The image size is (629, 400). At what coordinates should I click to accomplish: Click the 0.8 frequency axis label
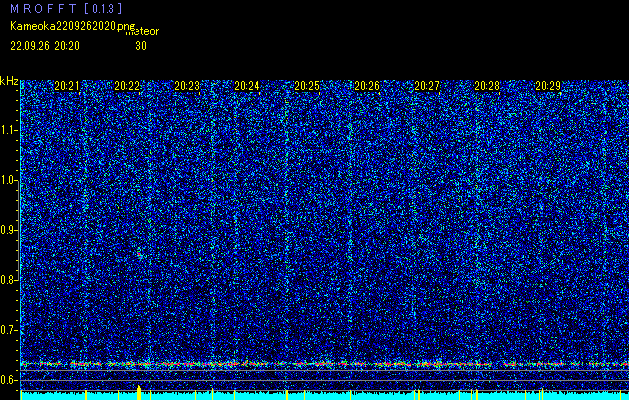pyautogui.click(x=8, y=280)
